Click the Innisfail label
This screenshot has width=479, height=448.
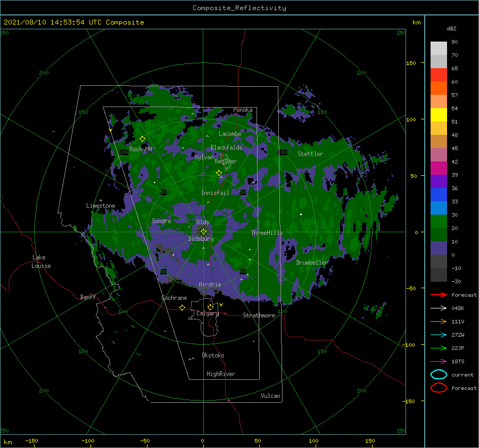point(215,193)
